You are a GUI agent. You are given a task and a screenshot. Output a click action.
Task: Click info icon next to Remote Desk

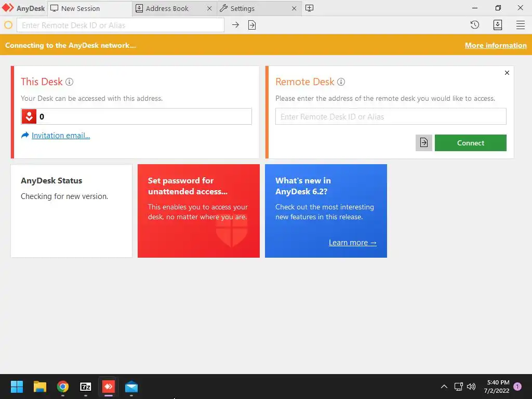pos(341,82)
